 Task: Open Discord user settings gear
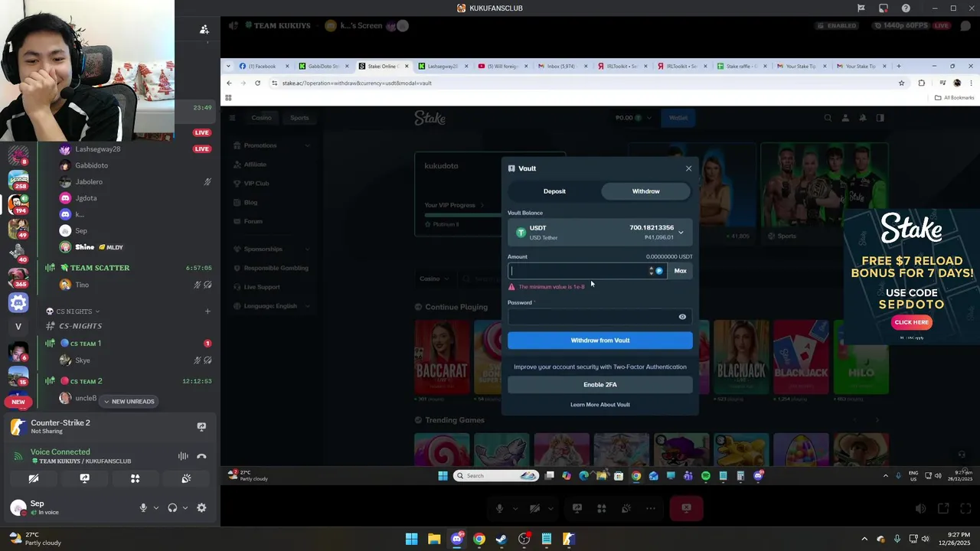click(201, 507)
